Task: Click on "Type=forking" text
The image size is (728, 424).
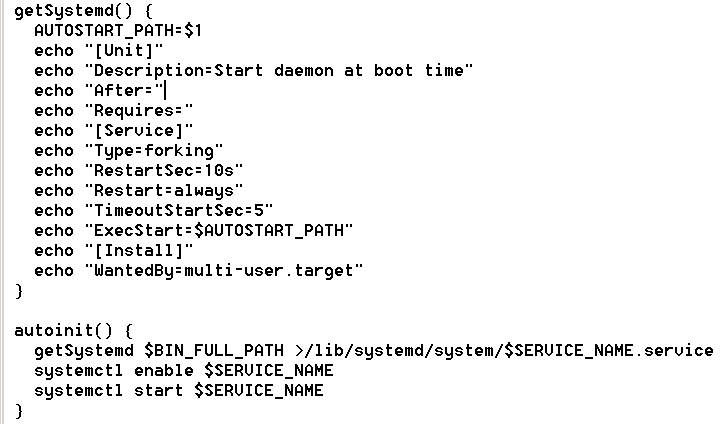Action: point(153,151)
